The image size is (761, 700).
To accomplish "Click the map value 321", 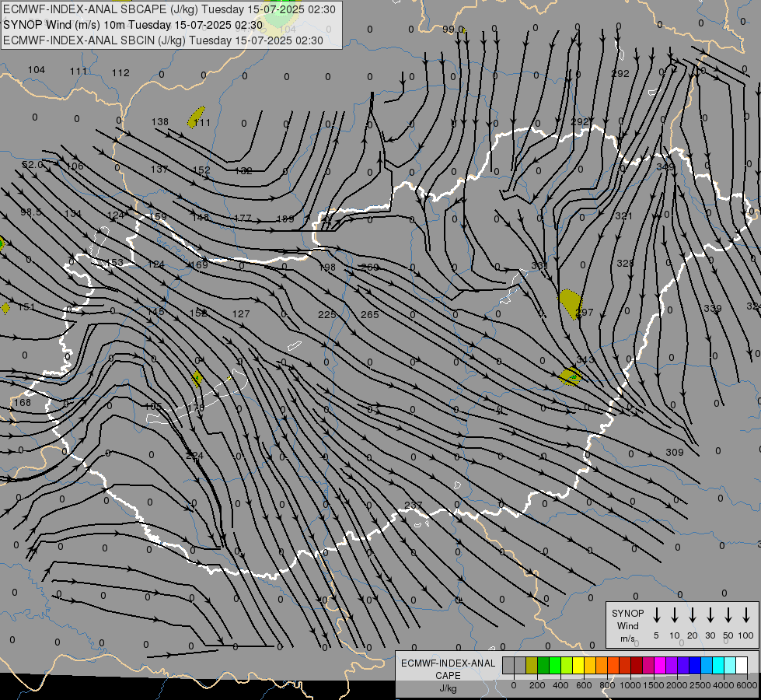I will [x=623, y=215].
